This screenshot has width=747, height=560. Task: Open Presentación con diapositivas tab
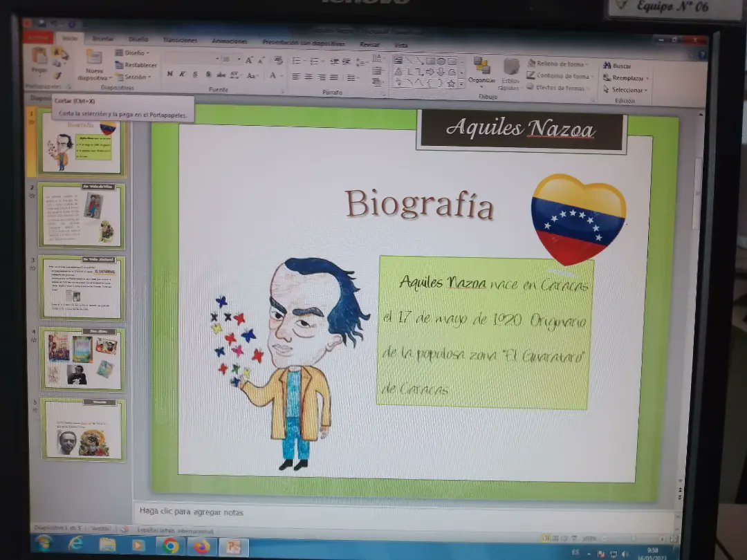pos(304,43)
